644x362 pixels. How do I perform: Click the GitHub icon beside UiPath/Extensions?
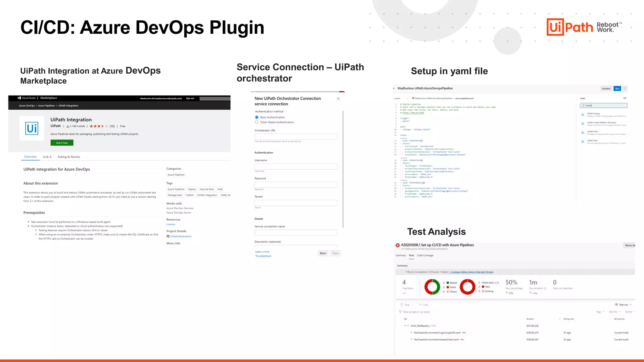click(168, 237)
